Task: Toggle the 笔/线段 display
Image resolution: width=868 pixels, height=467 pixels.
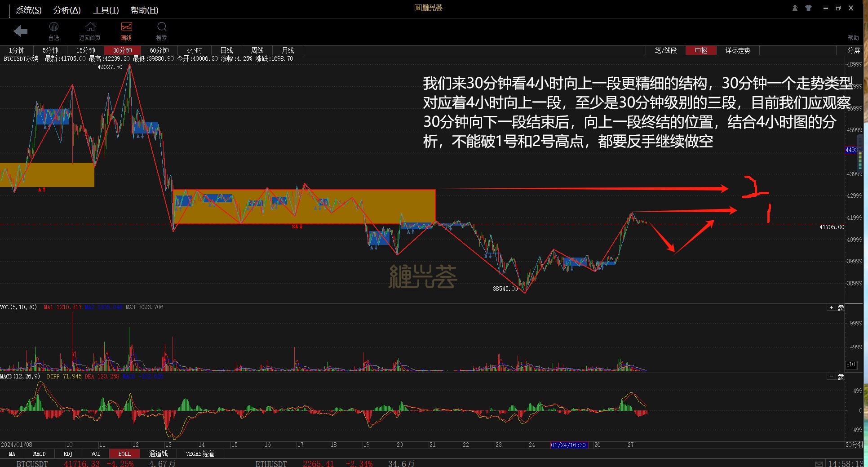Action: (x=666, y=50)
